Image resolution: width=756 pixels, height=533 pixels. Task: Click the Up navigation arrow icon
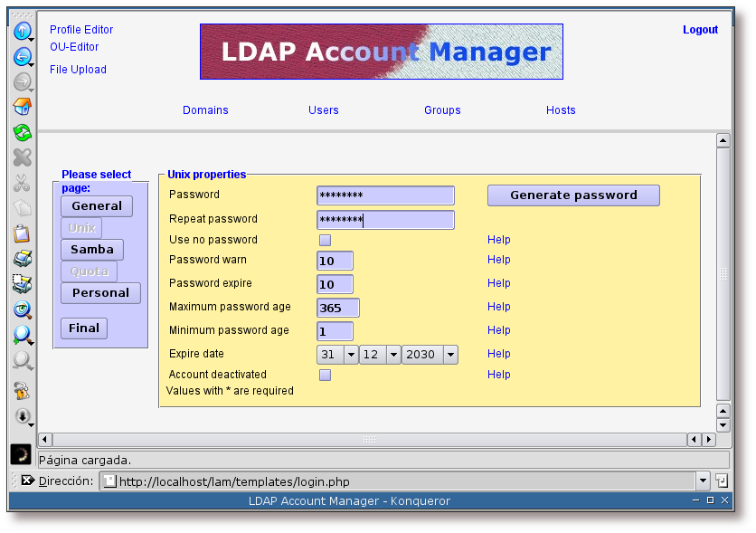coord(22,32)
